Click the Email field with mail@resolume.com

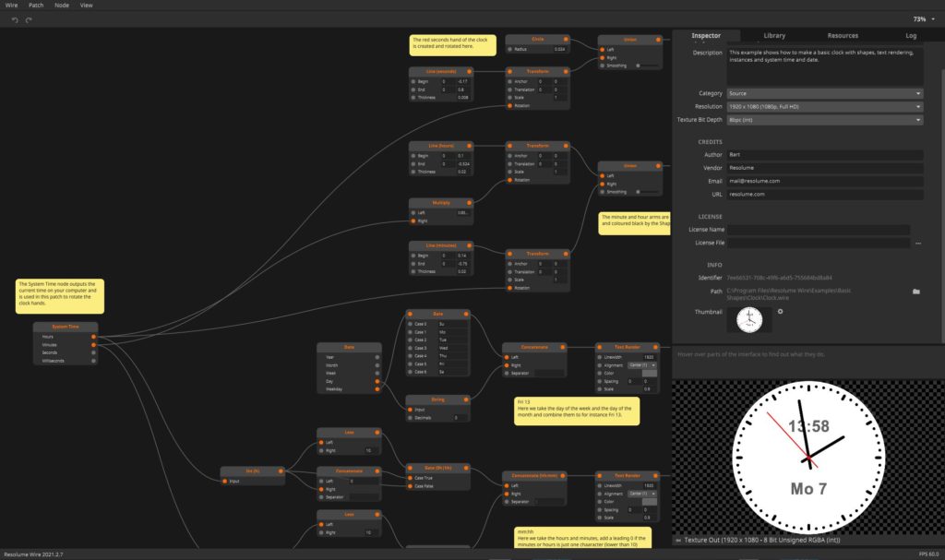tap(824, 181)
